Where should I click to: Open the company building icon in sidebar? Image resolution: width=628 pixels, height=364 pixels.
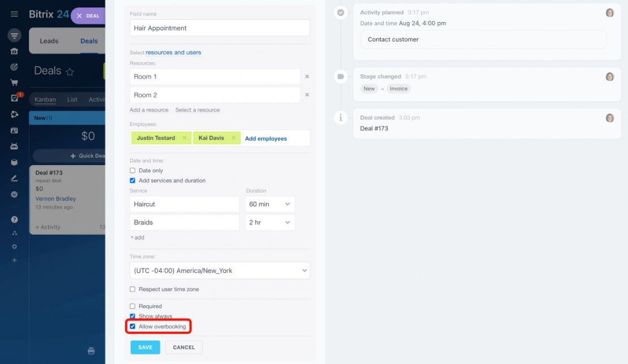point(14,51)
